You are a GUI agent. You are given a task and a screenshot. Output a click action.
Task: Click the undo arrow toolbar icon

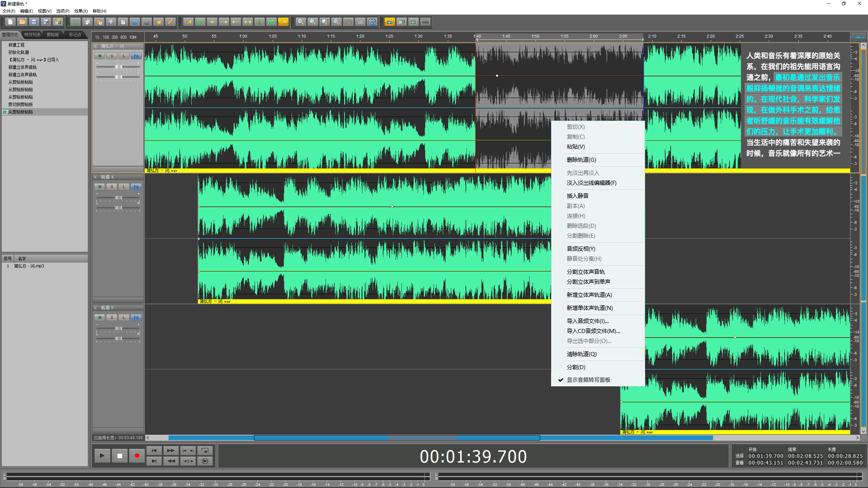click(135, 22)
